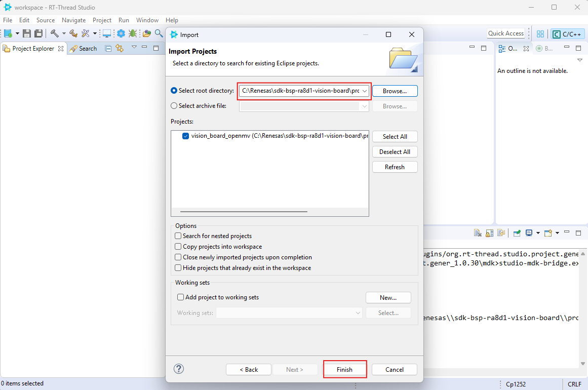The width and height of the screenshot is (588, 390).
Task: Click the Clear Console icon
Action: click(x=477, y=233)
